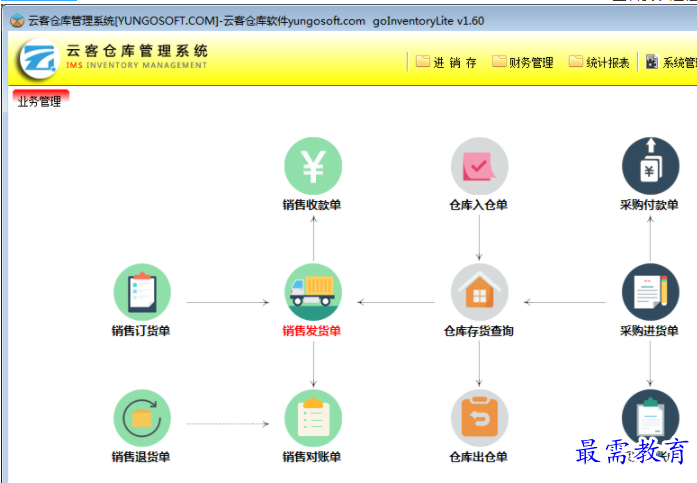Open the 采购付款单 payment icon

650,166
